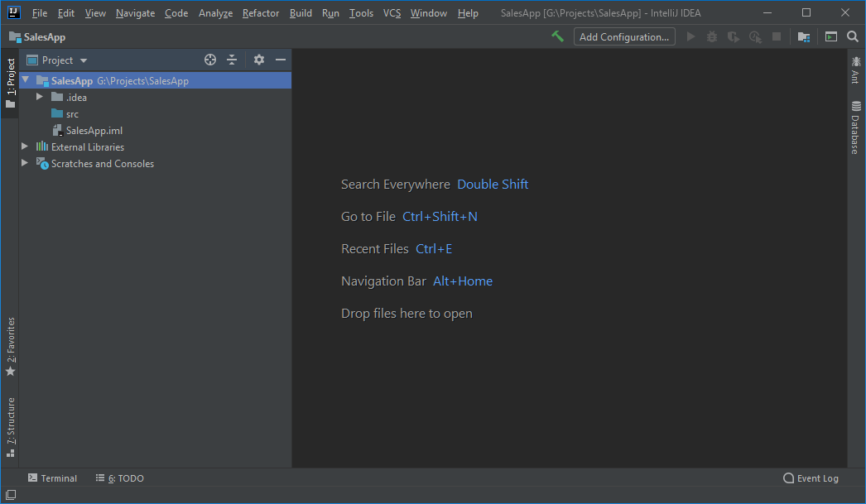Viewport: 866px width, 504px height.
Task: Click 'Drop files here to open' text
Action: pyautogui.click(x=407, y=314)
